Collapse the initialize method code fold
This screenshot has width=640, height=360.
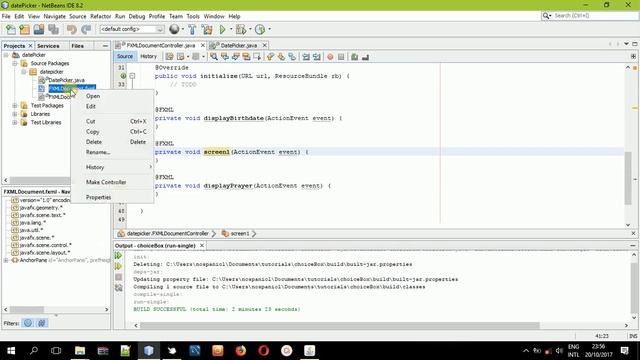[132, 76]
